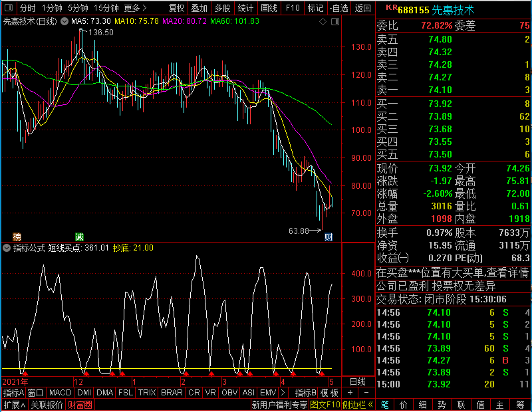The image size is (532, 412).
Task: Show more indicators with > arrow
Action: click(x=283, y=393)
